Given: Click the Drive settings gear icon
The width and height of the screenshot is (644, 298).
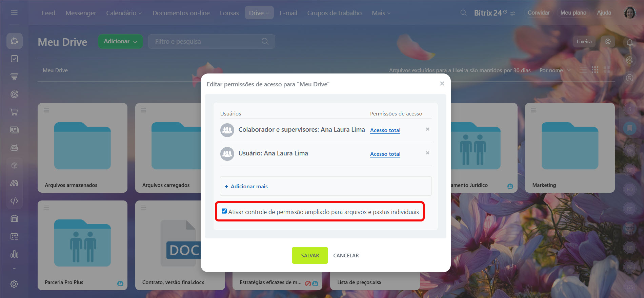Looking at the screenshot, I should tap(608, 41).
